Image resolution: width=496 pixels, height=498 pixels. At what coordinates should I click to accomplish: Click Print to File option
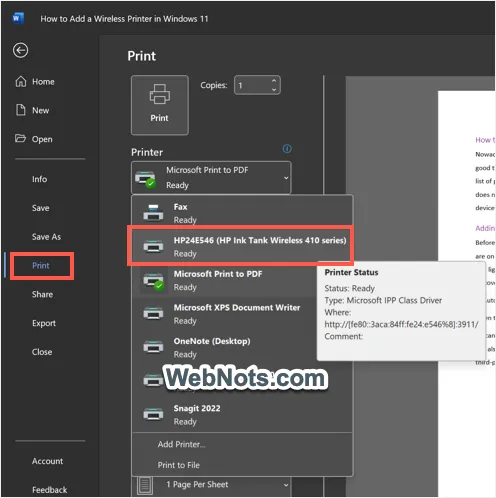pos(179,465)
